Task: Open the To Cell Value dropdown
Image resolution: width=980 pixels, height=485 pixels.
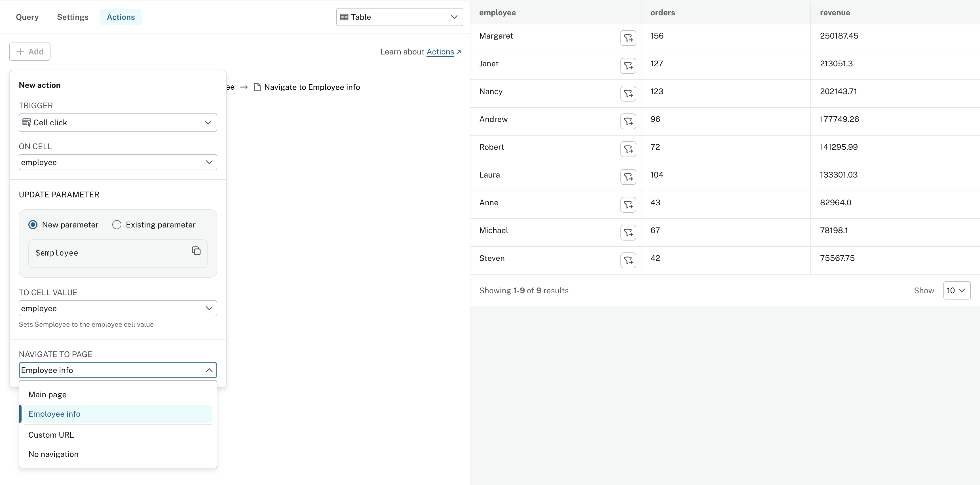Action: coord(118,309)
